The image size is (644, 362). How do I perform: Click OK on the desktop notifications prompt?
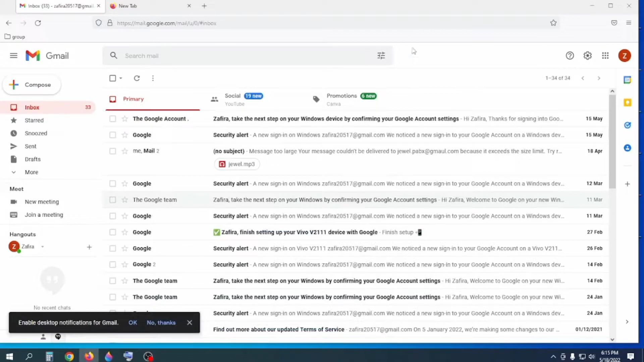coord(132,322)
